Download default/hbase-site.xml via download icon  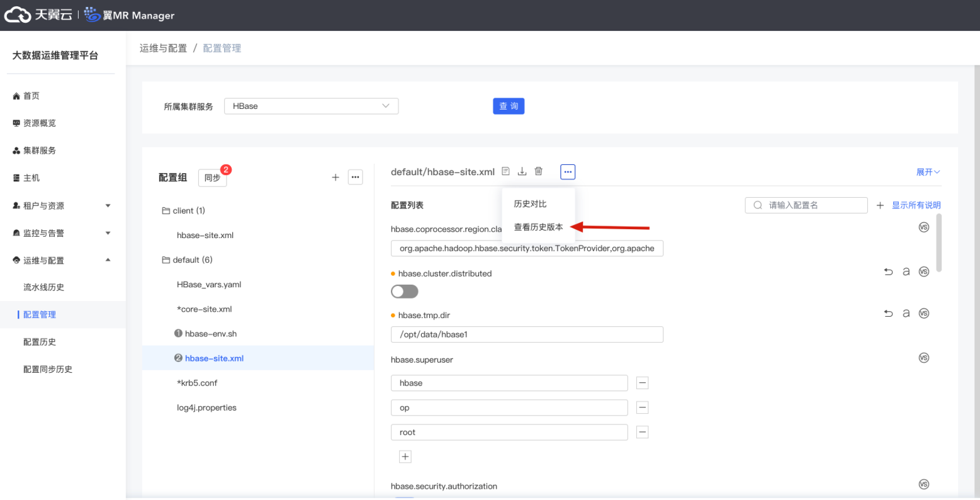coord(522,171)
